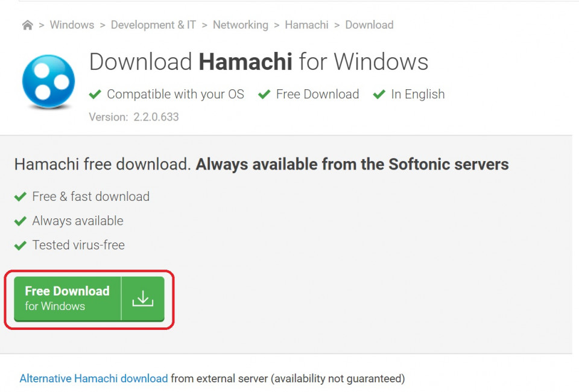Open the Windows breadcrumb link
579x392 pixels.
(72, 25)
